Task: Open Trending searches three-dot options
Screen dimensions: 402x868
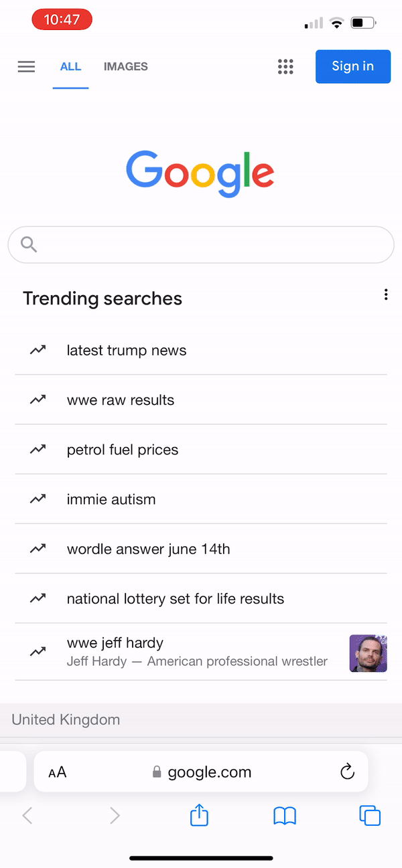Action: pos(386,294)
